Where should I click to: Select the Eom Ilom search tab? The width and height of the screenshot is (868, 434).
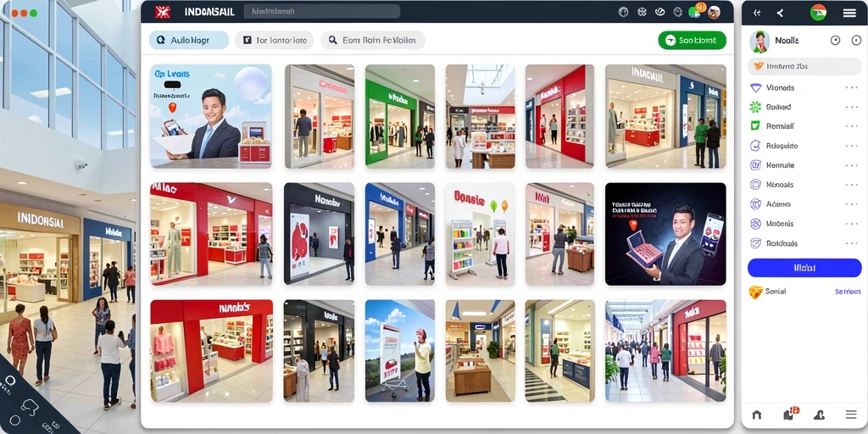tap(373, 41)
